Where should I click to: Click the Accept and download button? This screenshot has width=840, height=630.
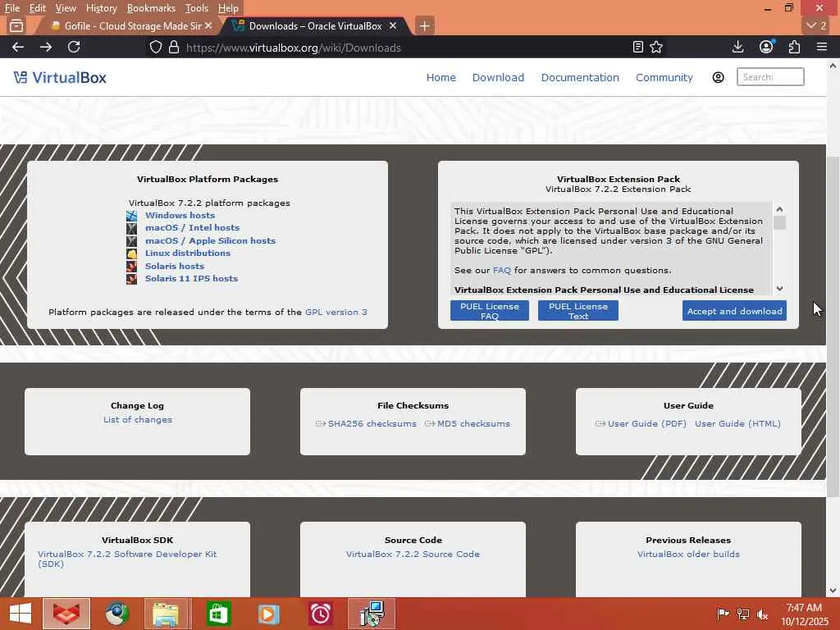[734, 311]
